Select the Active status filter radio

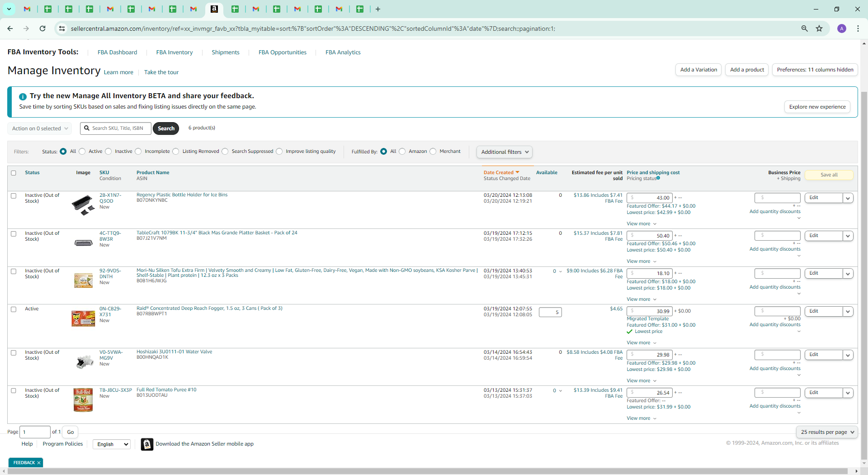pyautogui.click(x=82, y=152)
